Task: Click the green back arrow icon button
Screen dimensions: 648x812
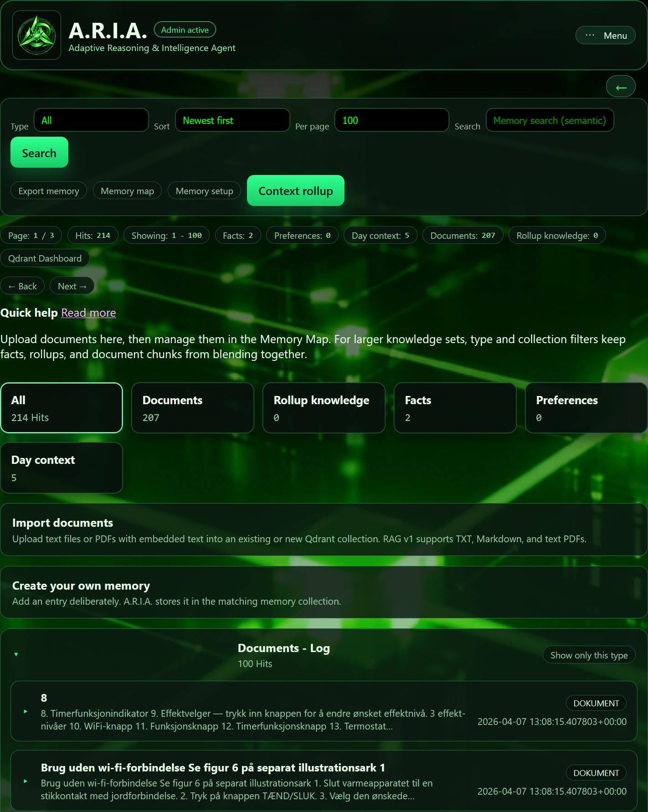Action: [x=621, y=87]
